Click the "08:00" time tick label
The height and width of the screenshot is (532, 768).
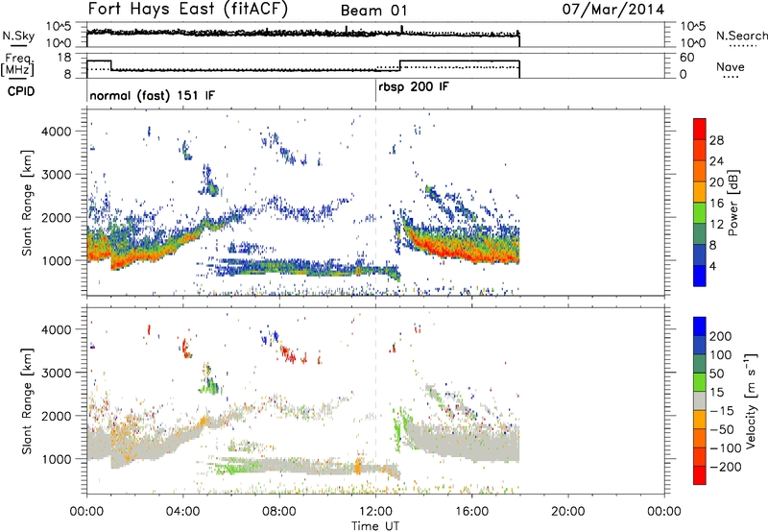[278, 512]
